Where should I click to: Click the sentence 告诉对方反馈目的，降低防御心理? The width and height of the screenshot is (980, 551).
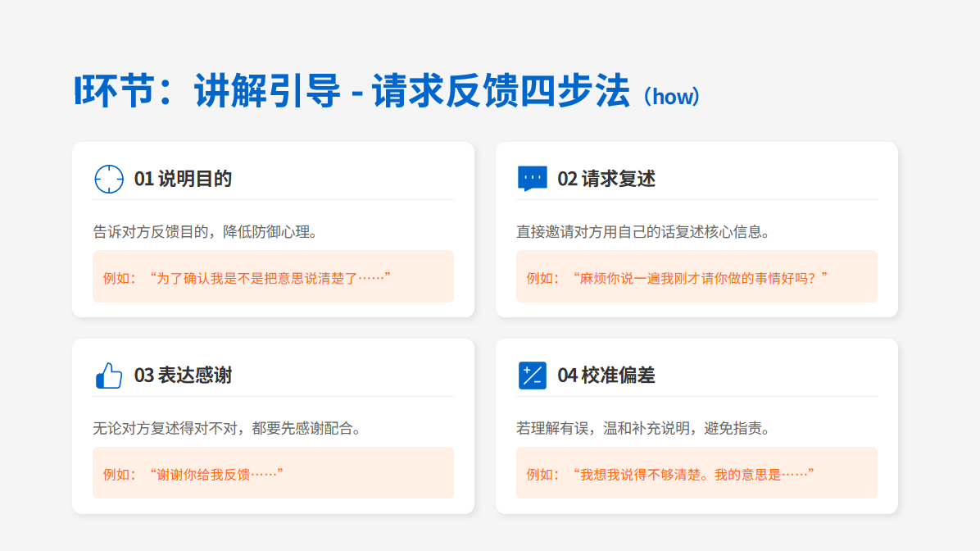[206, 231]
